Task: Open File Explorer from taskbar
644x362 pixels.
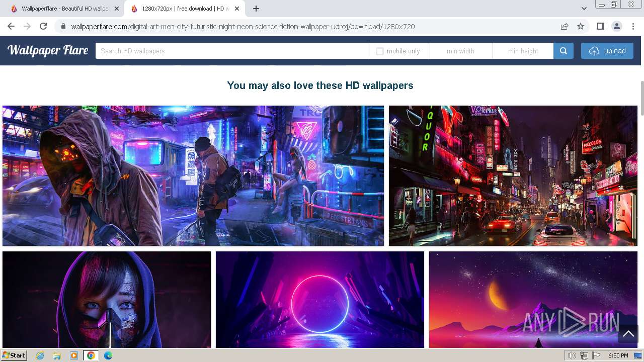Action: (57, 355)
